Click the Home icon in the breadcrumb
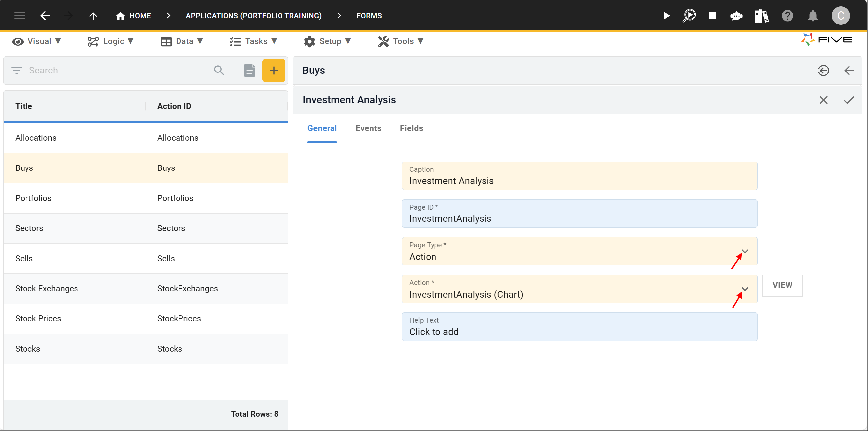868x431 pixels. point(120,16)
